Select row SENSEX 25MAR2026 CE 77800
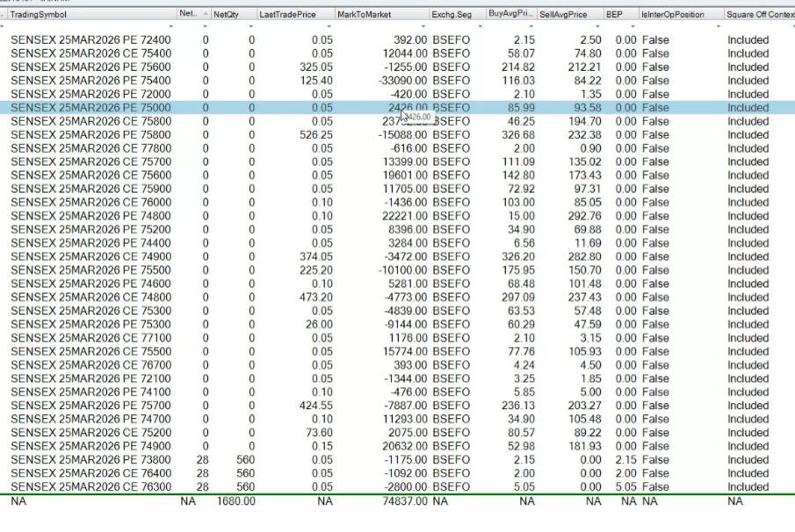Image resolution: width=795 pixels, height=532 pixels. (x=397, y=148)
